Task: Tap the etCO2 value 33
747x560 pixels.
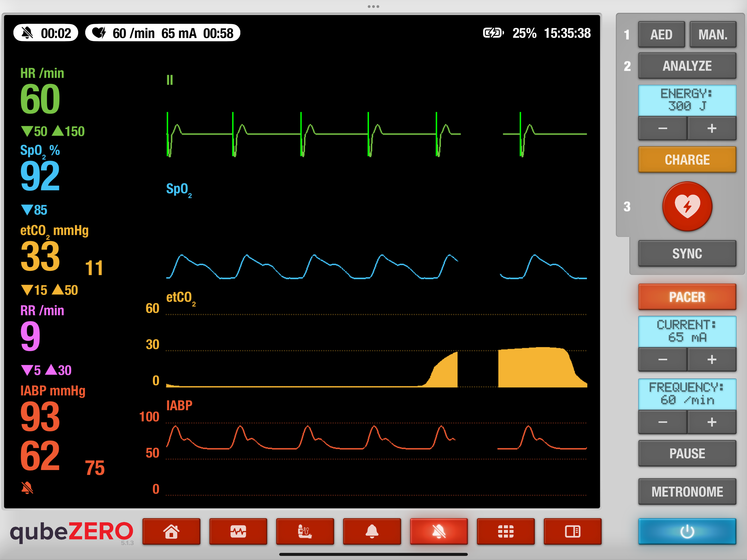Action: pyautogui.click(x=40, y=256)
